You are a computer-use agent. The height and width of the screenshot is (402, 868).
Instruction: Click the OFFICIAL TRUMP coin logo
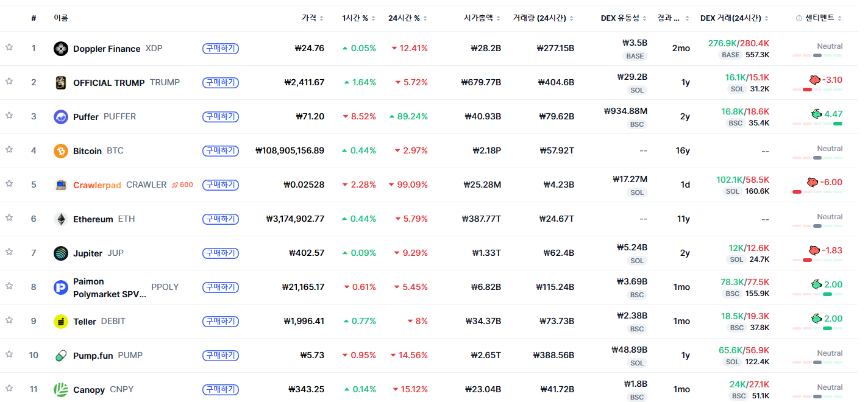[61, 83]
